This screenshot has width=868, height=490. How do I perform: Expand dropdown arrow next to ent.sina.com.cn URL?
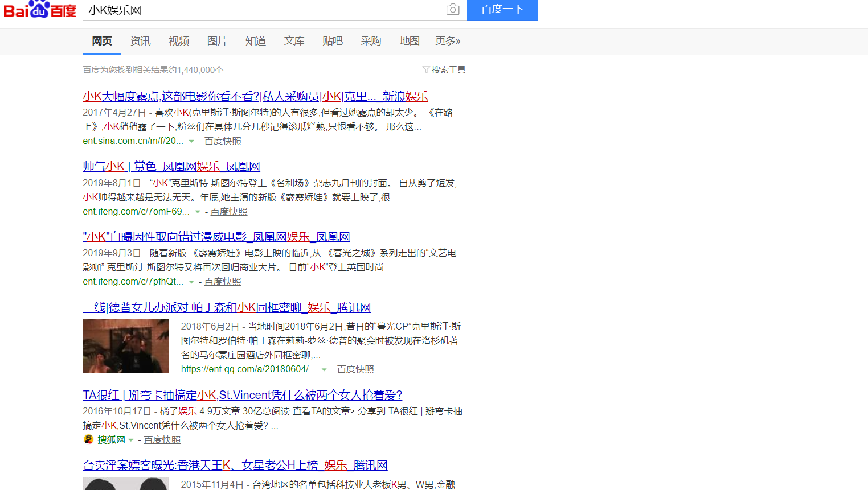191,141
